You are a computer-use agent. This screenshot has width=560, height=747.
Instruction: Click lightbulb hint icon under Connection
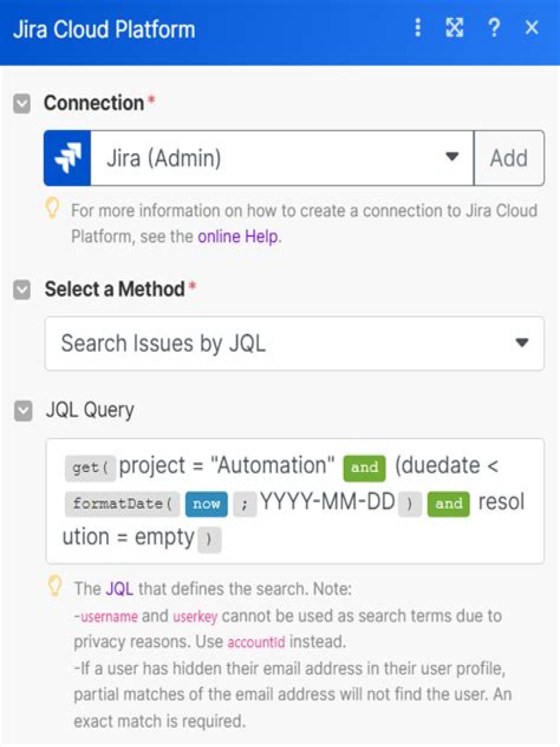click(x=52, y=208)
